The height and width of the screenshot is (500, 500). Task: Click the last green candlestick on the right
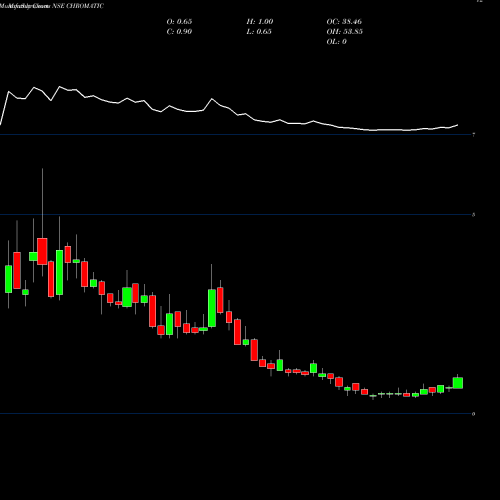click(x=458, y=383)
